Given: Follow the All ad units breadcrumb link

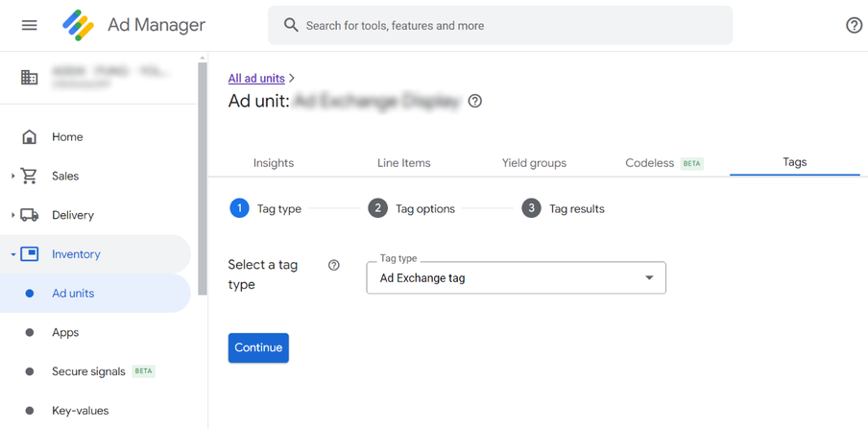Looking at the screenshot, I should click(256, 78).
